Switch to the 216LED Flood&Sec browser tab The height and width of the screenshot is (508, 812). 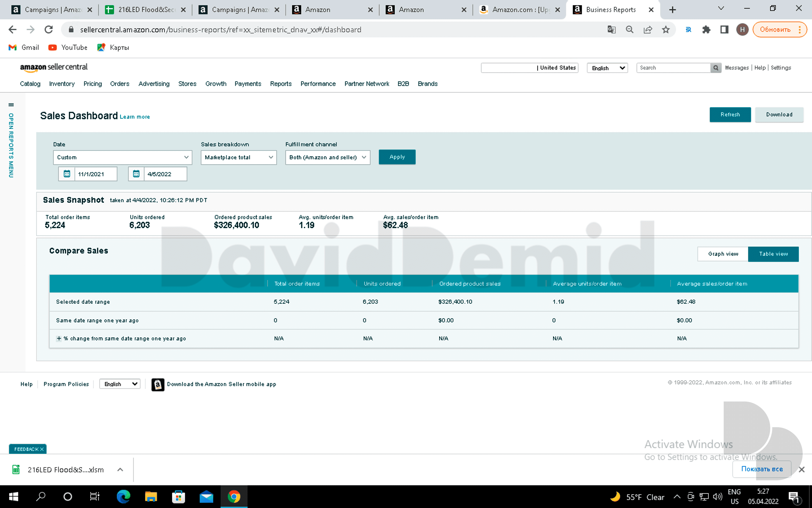click(x=145, y=10)
